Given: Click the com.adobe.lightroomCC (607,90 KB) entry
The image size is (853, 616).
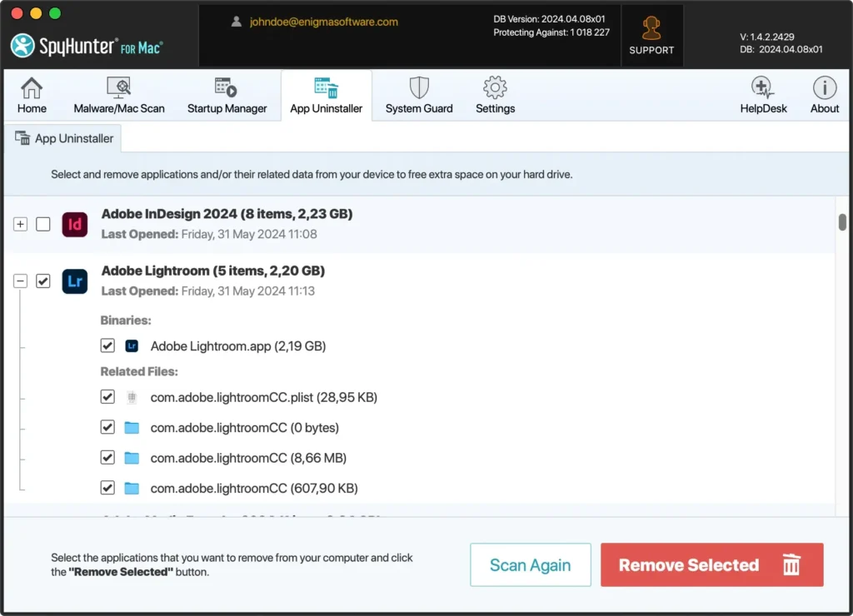Looking at the screenshot, I should 254,489.
